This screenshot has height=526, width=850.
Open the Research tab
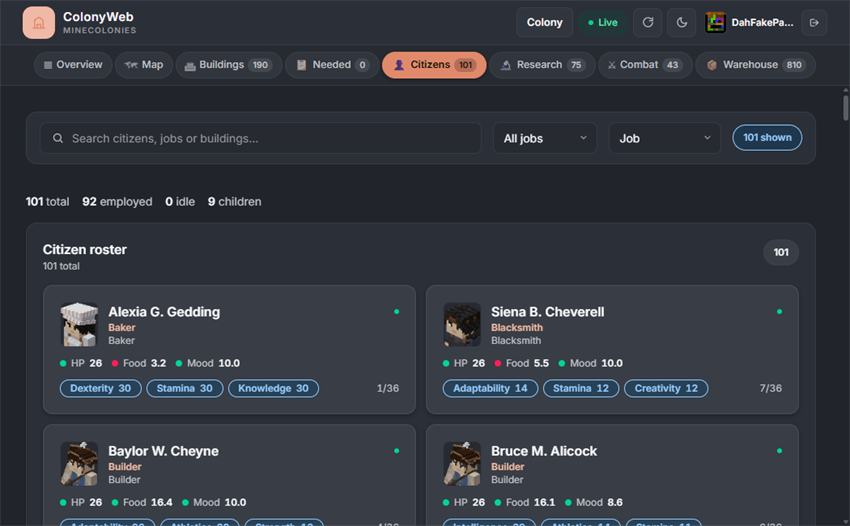pyautogui.click(x=542, y=65)
